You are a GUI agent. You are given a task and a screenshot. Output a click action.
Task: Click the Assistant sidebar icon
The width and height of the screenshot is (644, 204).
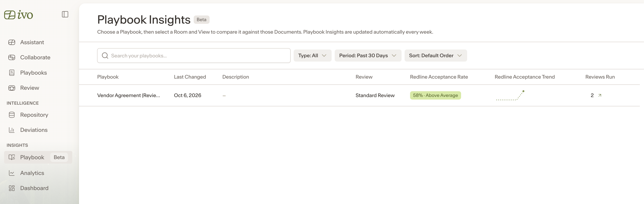pyautogui.click(x=12, y=42)
